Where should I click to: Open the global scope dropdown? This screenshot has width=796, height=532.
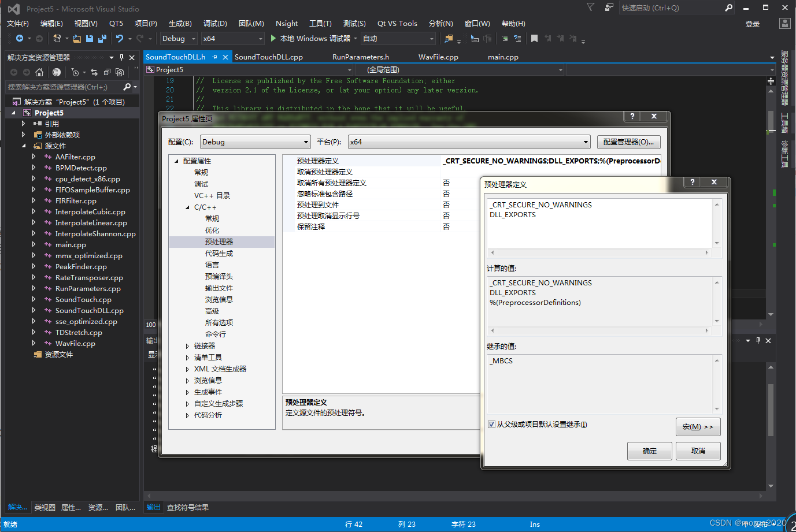pos(460,70)
